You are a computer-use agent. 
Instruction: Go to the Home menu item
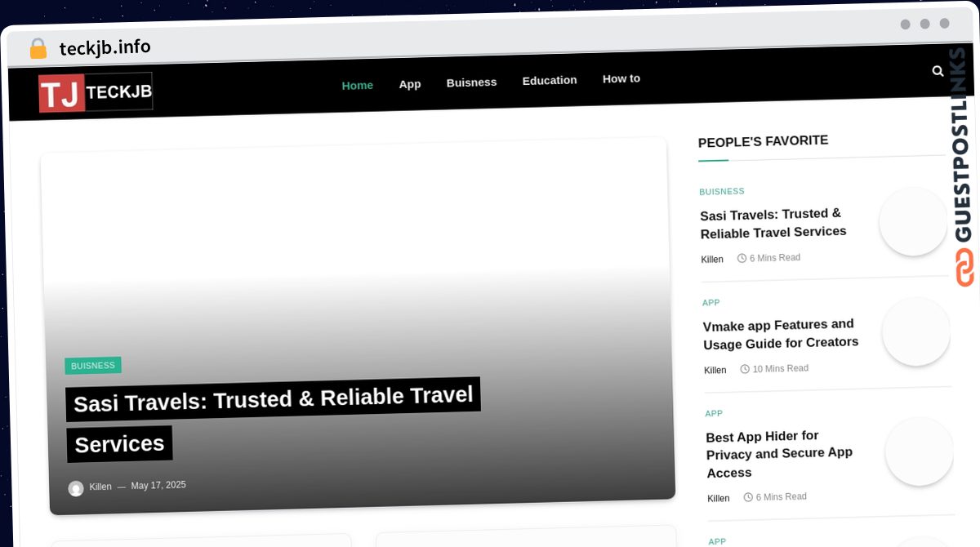pos(357,85)
